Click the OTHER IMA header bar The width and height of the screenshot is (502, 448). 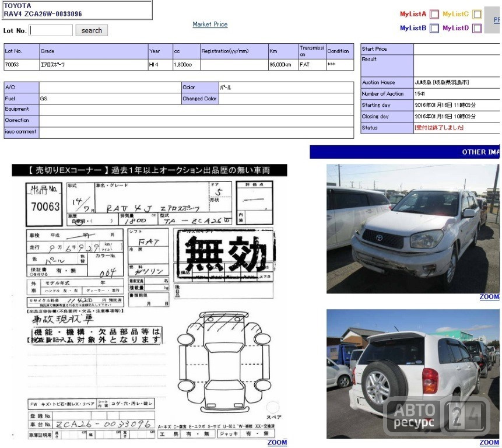[405, 152]
